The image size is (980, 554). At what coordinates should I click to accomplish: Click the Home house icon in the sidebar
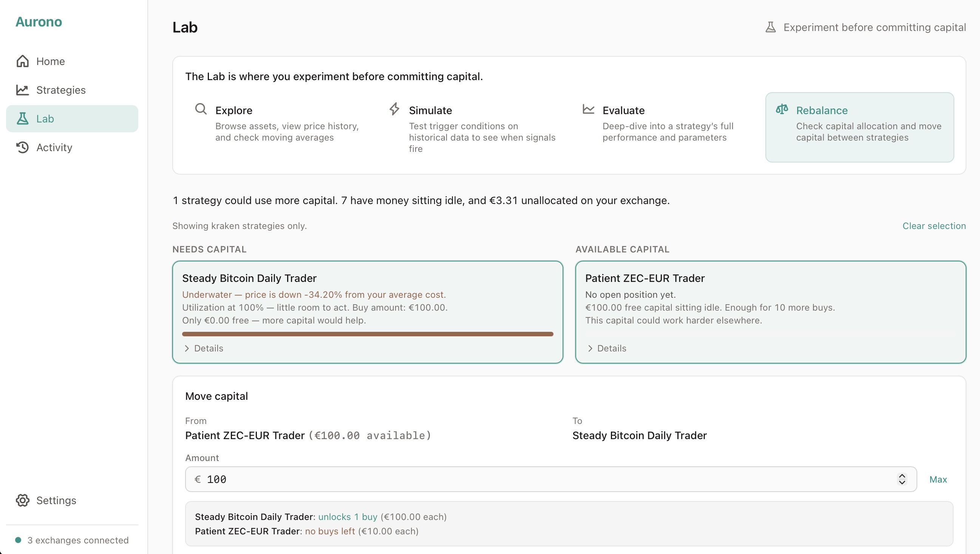click(23, 61)
